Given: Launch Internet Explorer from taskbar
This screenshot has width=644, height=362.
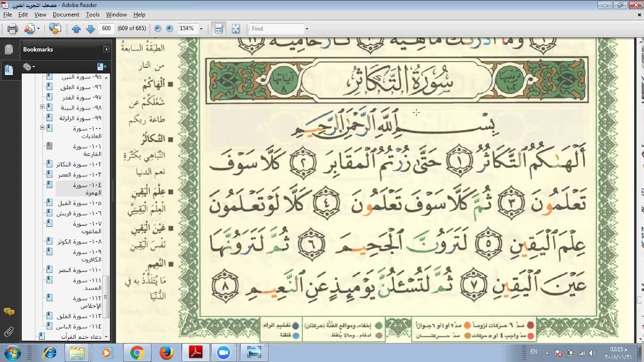Looking at the screenshot, I should click(x=50, y=353).
